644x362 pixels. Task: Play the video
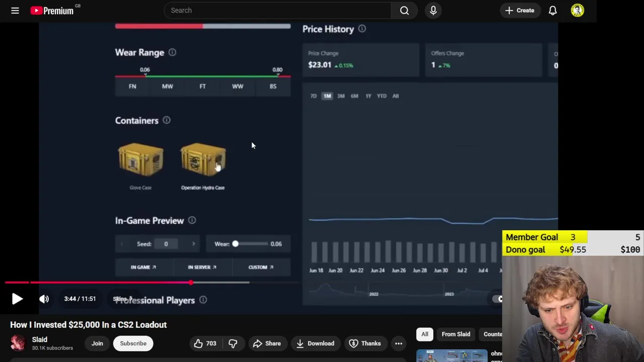[x=17, y=299]
